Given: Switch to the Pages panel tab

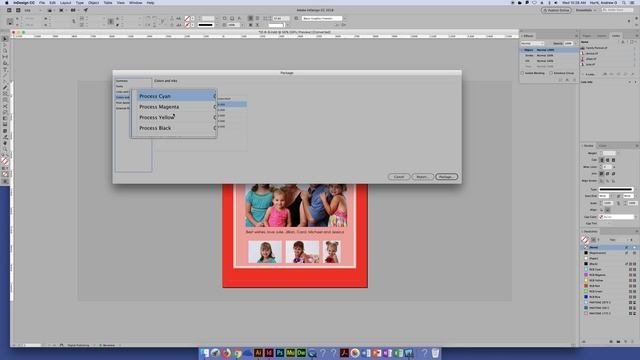Looking at the screenshot, I should point(587,36).
